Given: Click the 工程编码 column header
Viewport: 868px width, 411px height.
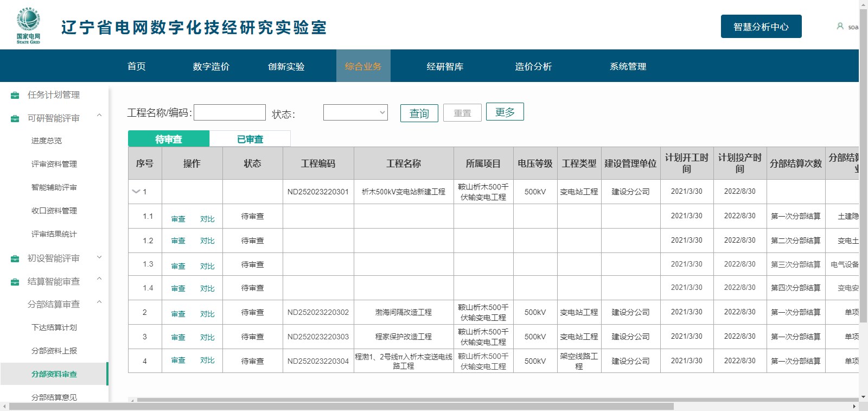Looking at the screenshot, I should (318, 163).
